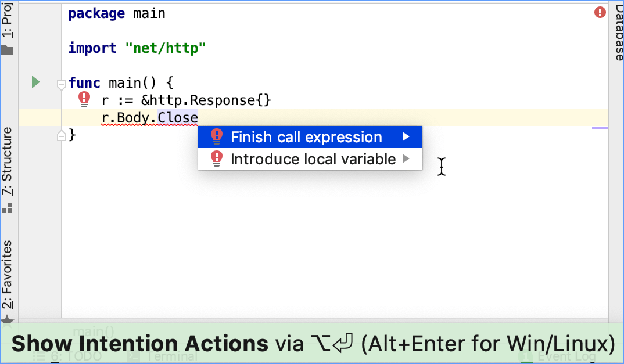Expand submenu arrow of Introduce local variable

point(406,158)
